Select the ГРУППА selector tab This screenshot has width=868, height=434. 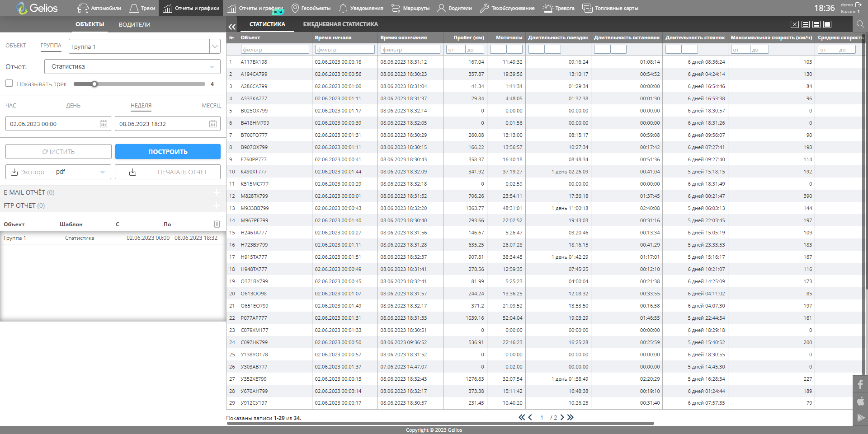pyautogui.click(x=51, y=46)
